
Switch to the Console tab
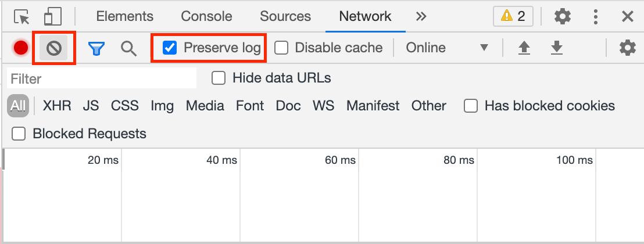(206, 16)
